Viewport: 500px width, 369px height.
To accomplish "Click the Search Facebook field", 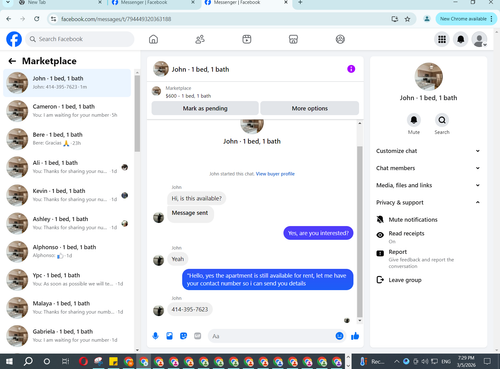I will pos(80,39).
